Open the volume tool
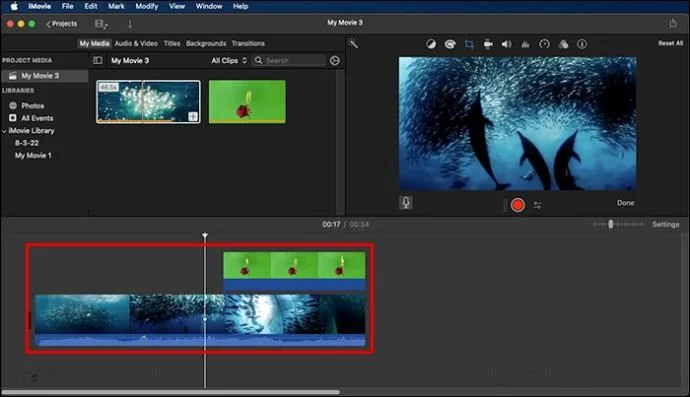 pyautogui.click(x=506, y=44)
